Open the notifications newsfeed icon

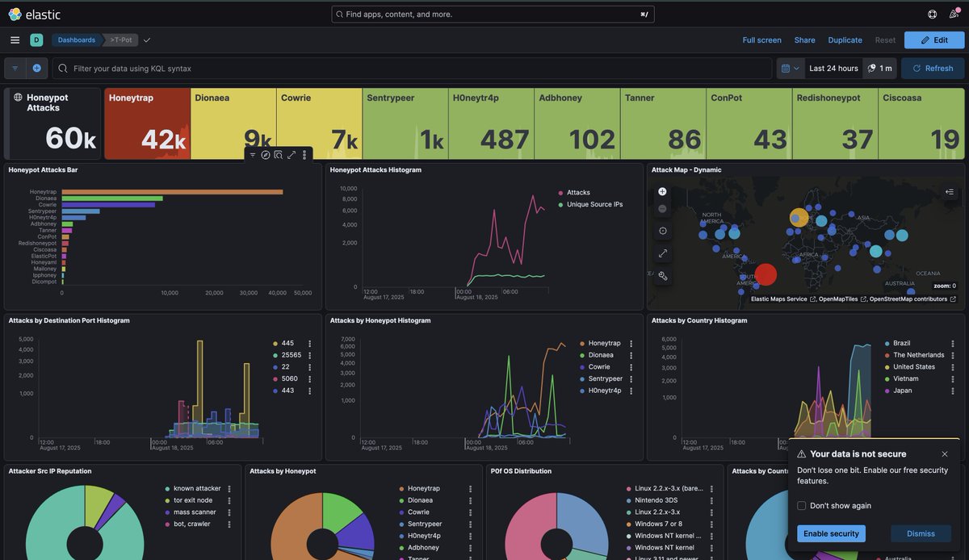954,14
